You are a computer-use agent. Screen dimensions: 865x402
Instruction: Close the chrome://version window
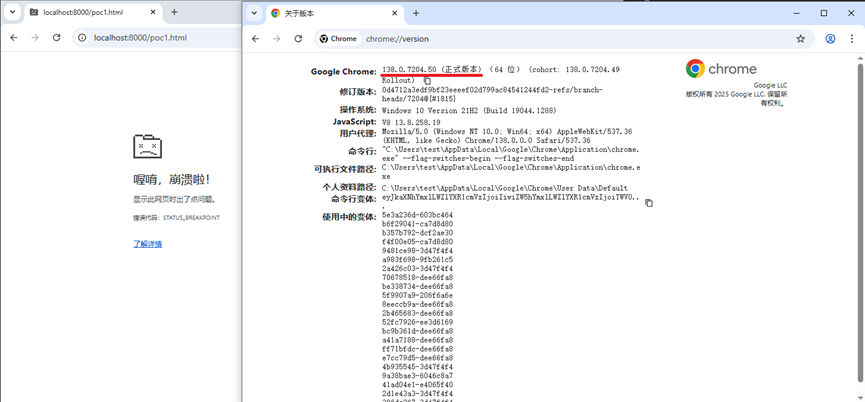(x=851, y=13)
